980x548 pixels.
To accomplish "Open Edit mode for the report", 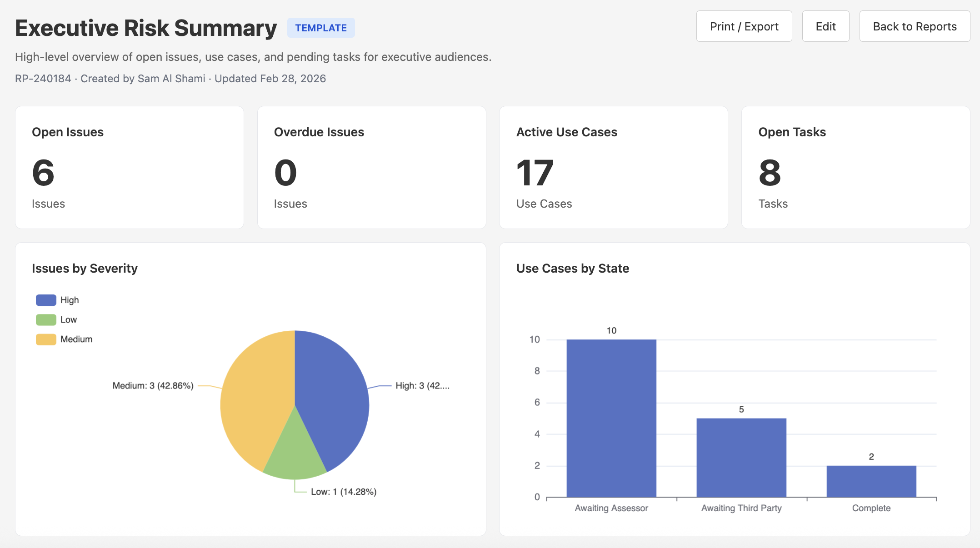I will (x=825, y=26).
